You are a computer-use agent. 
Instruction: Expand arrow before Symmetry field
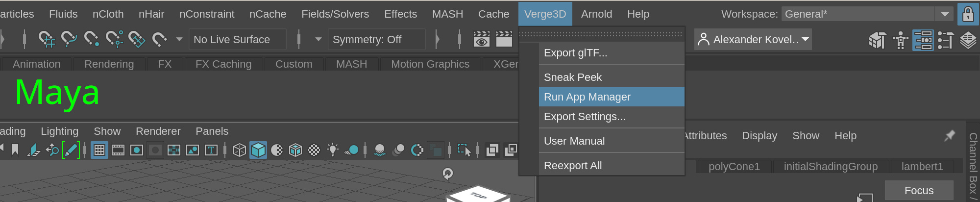tap(318, 39)
